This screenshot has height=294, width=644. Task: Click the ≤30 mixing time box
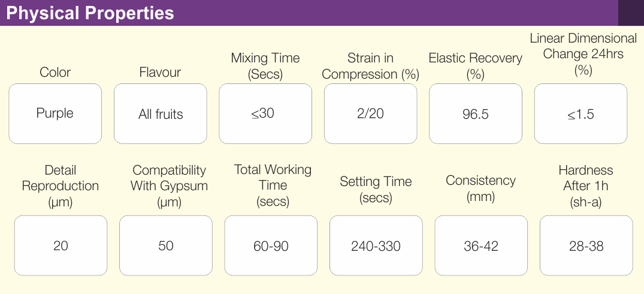click(265, 113)
